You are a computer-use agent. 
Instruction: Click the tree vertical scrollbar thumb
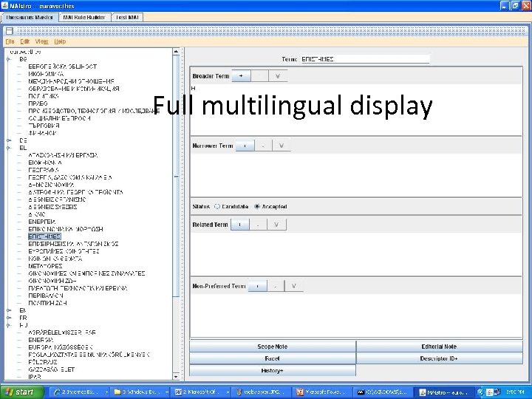176,176
